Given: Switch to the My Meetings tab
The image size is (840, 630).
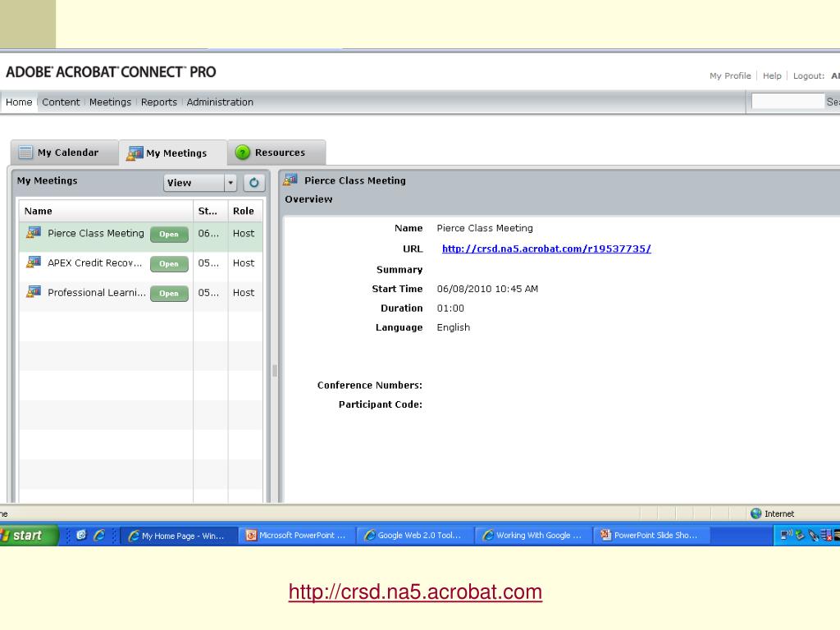Looking at the screenshot, I should pyautogui.click(x=173, y=153).
